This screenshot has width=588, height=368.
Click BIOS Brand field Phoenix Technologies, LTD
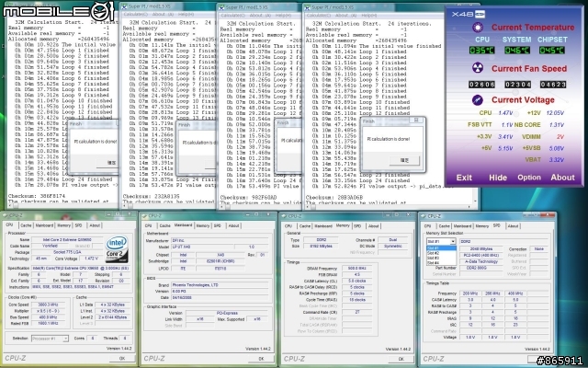220,285
